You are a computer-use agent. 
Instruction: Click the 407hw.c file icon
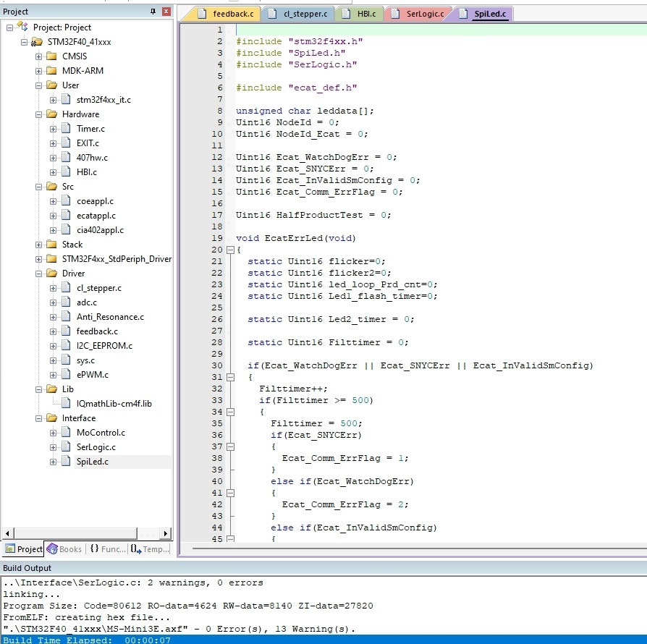(66, 158)
